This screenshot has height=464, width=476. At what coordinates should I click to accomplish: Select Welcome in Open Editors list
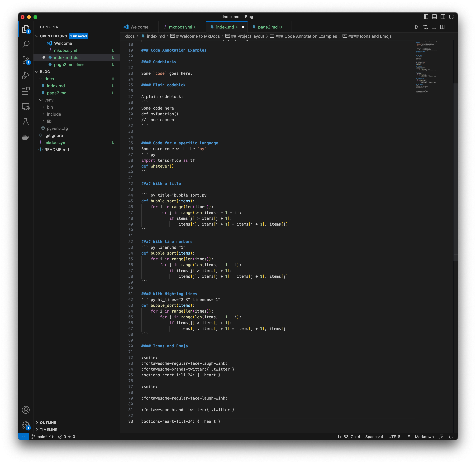[x=77, y=43]
